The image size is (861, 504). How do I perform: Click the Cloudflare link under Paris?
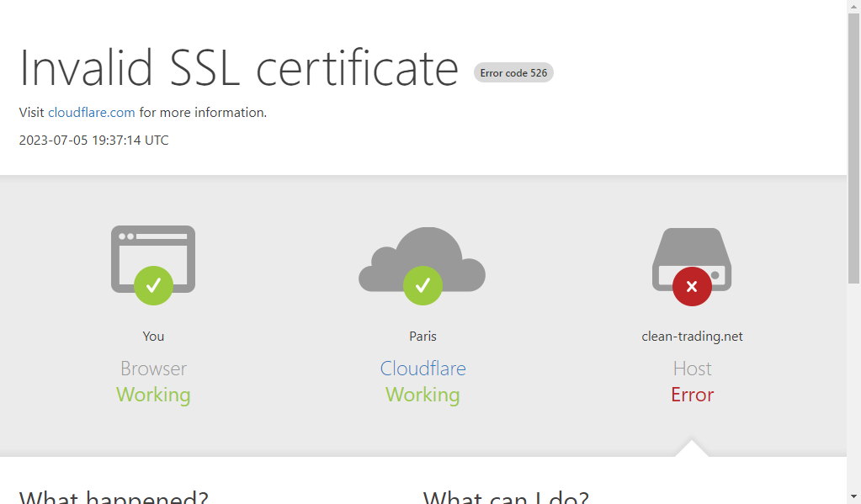point(423,369)
